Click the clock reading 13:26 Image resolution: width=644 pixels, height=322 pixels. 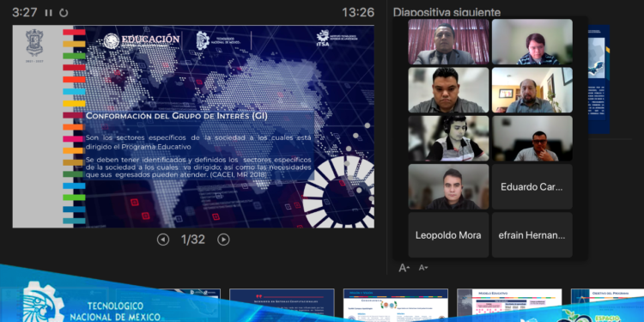click(x=358, y=13)
